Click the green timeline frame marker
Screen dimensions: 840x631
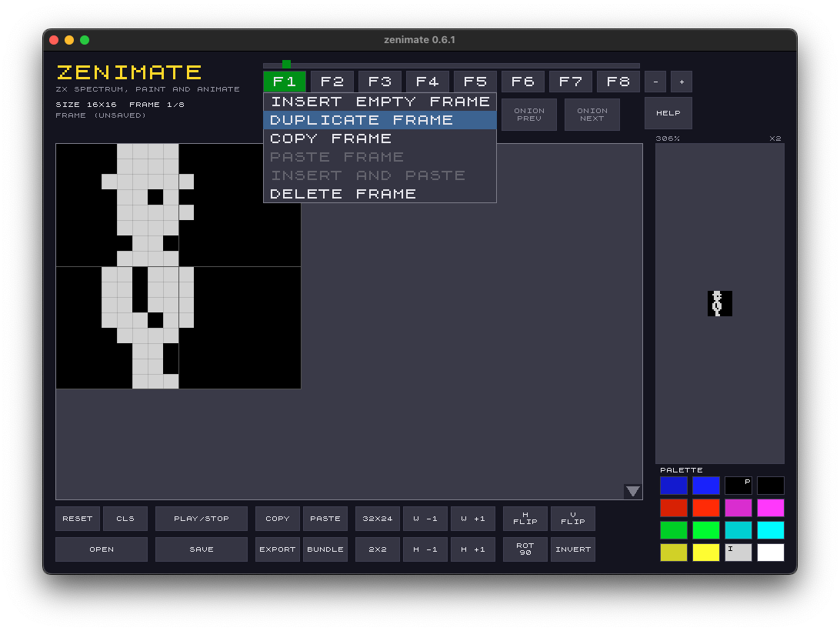point(287,65)
